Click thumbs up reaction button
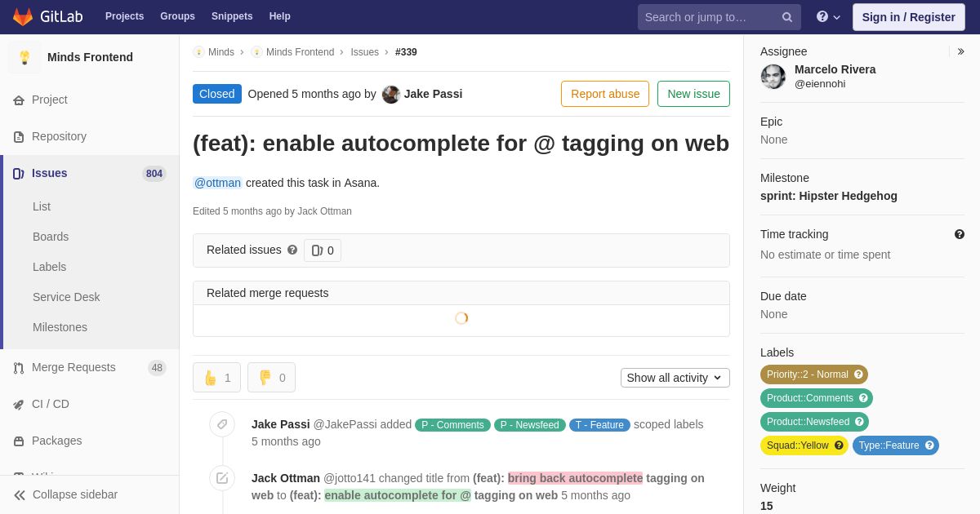 tap(216, 378)
